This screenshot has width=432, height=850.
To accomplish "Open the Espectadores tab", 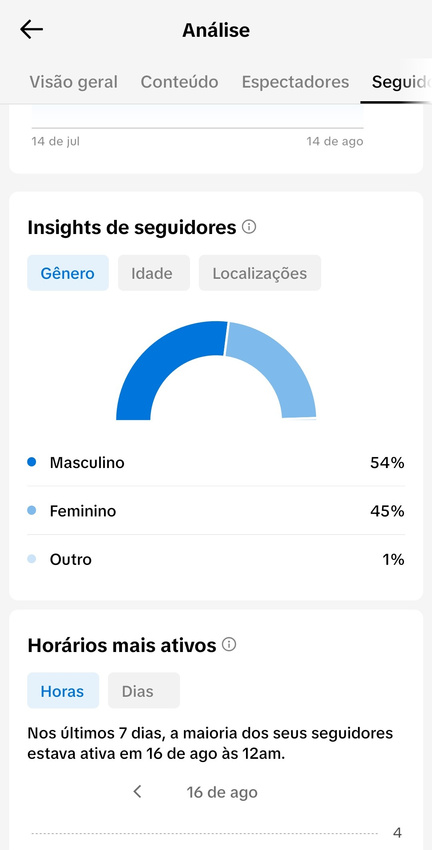I will pyautogui.click(x=295, y=82).
